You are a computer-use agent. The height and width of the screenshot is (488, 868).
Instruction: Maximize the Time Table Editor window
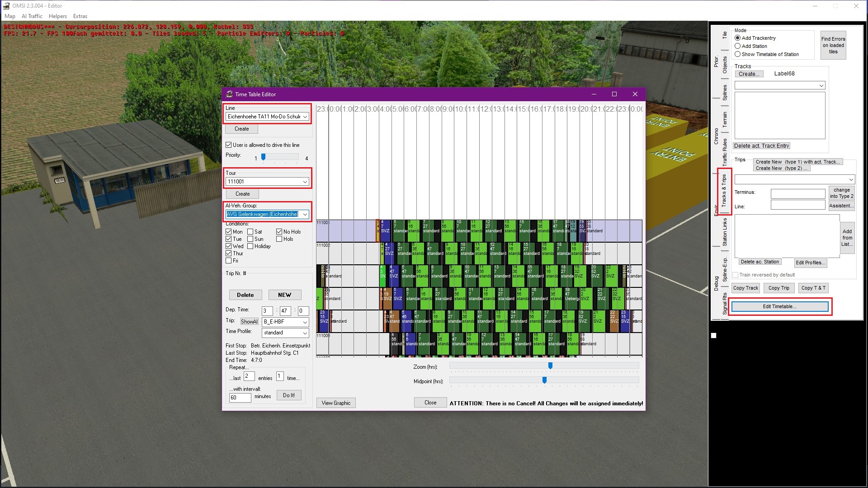[x=614, y=94]
